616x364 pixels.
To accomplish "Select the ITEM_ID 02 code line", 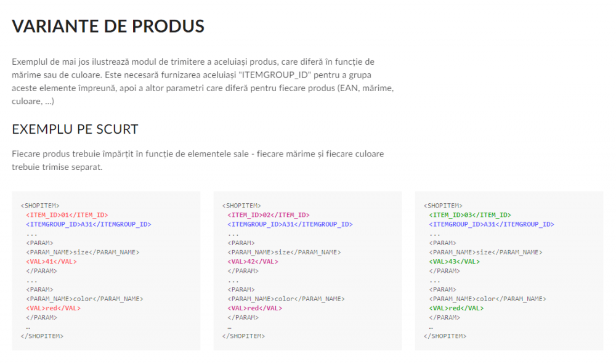I will [x=269, y=215].
